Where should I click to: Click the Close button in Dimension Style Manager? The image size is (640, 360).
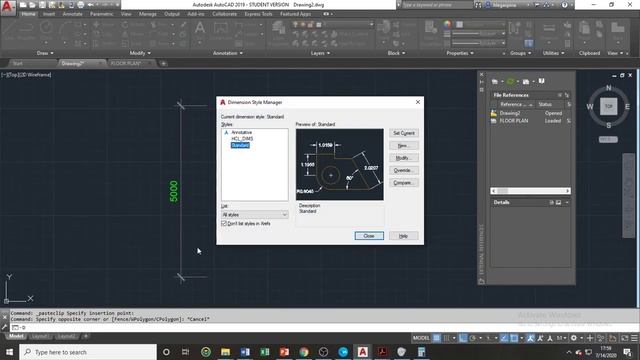369,236
